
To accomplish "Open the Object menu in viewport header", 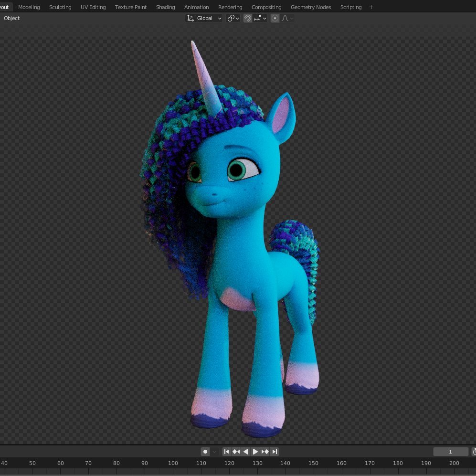I will point(11,18).
